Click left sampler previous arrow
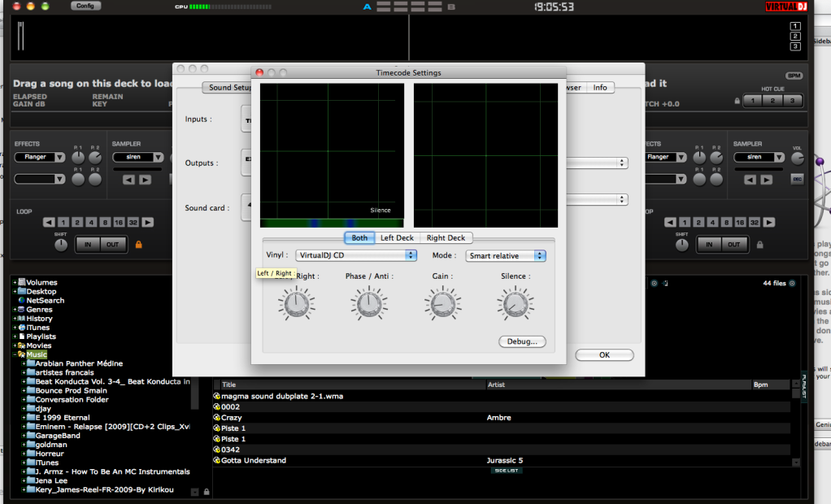Screen dimensions: 831x504 (x=128, y=180)
